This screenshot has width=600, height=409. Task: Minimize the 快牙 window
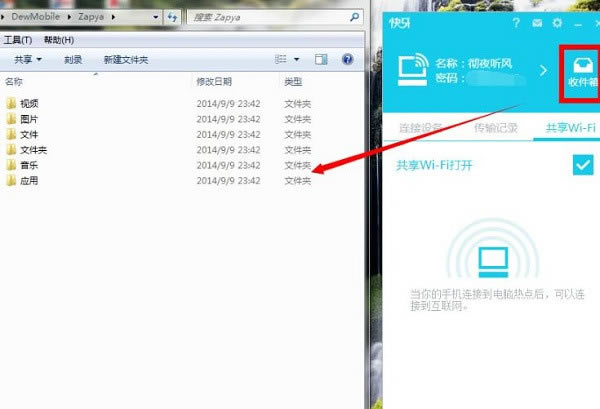(578, 24)
